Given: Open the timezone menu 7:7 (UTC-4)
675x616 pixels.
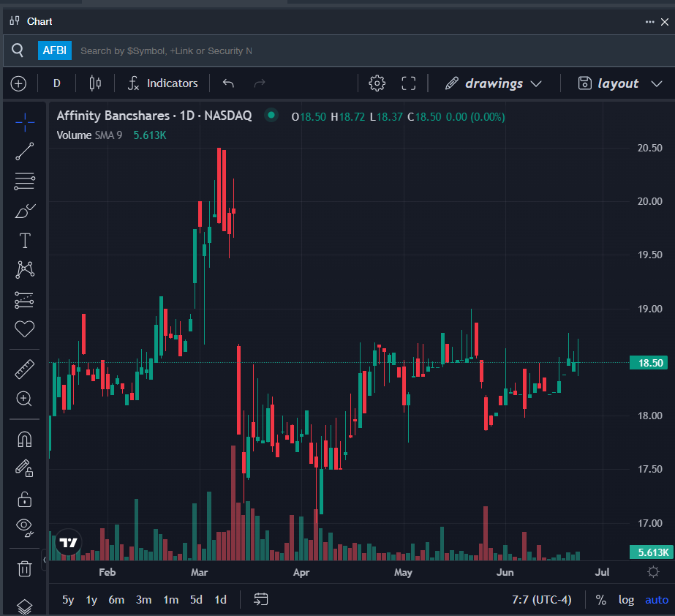Looking at the screenshot, I should click(x=542, y=600).
